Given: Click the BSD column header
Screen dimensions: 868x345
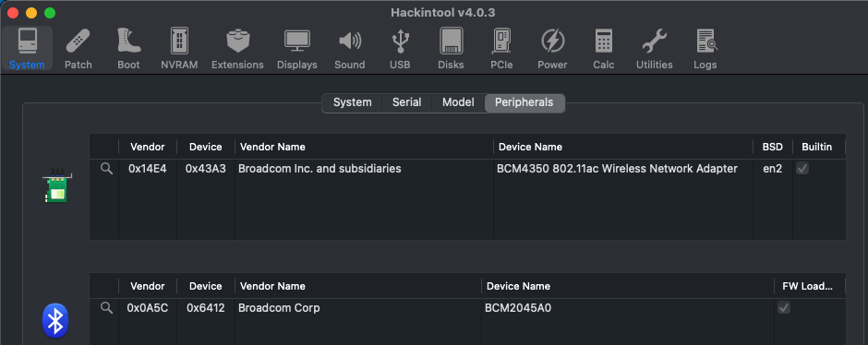Looking at the screenshot, I should click(x=773, y=147).
